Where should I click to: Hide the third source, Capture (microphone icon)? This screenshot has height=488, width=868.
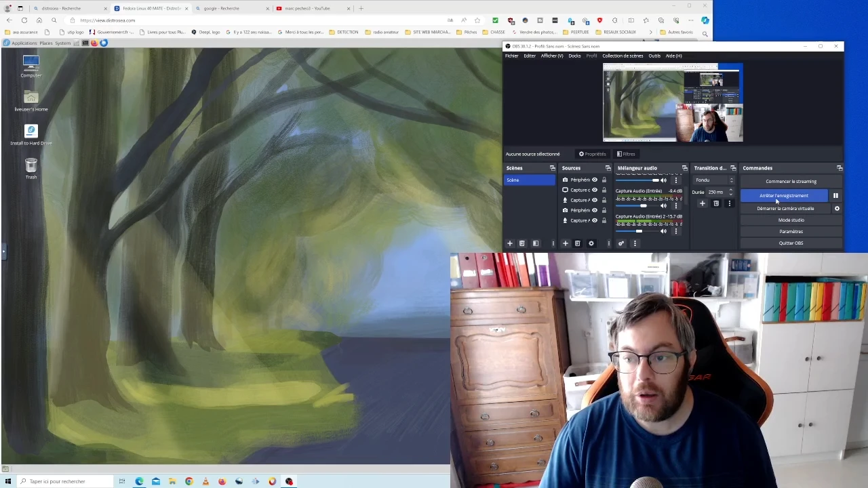(x=595, y=200)
